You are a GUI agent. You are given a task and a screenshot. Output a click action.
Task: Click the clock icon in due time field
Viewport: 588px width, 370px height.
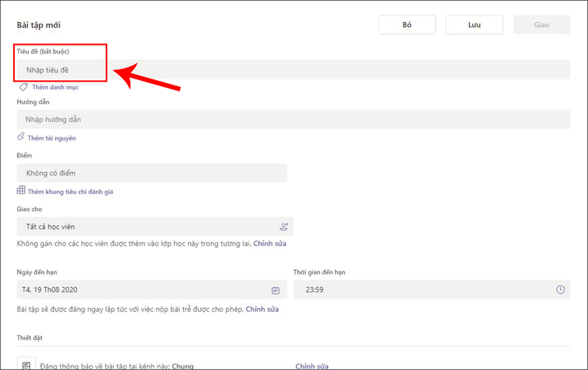coord(560,290)
